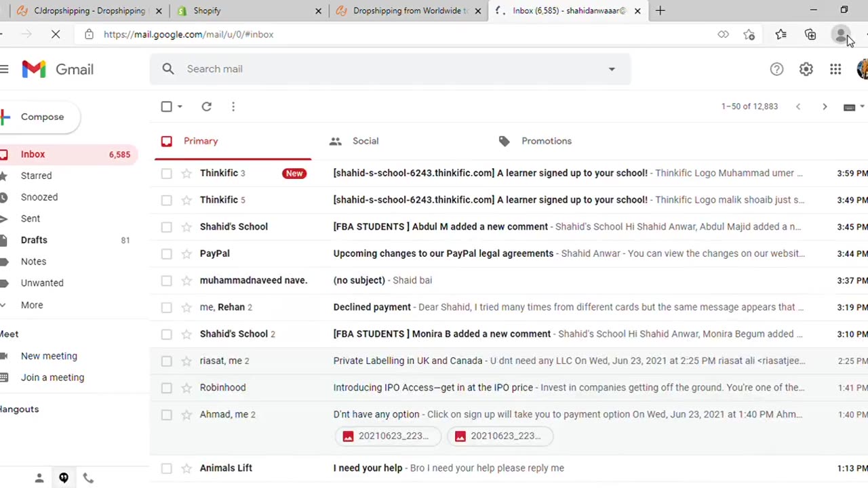
Task: Open the Starred folder
Action: click(36, 176)
